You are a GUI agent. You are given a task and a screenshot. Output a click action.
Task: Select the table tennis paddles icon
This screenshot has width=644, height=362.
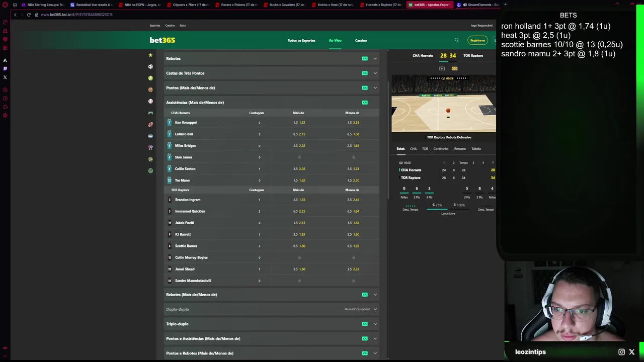pos(150,147)
